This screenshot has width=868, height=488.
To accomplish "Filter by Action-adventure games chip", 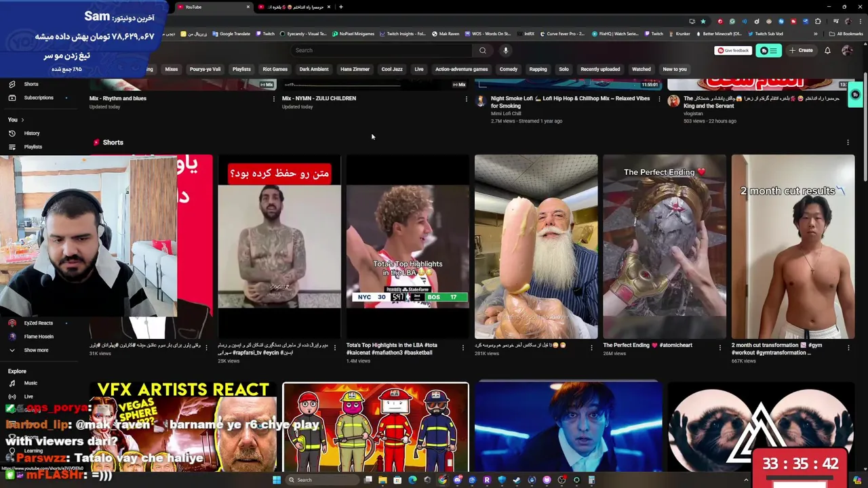I will [x=461, y=69].
